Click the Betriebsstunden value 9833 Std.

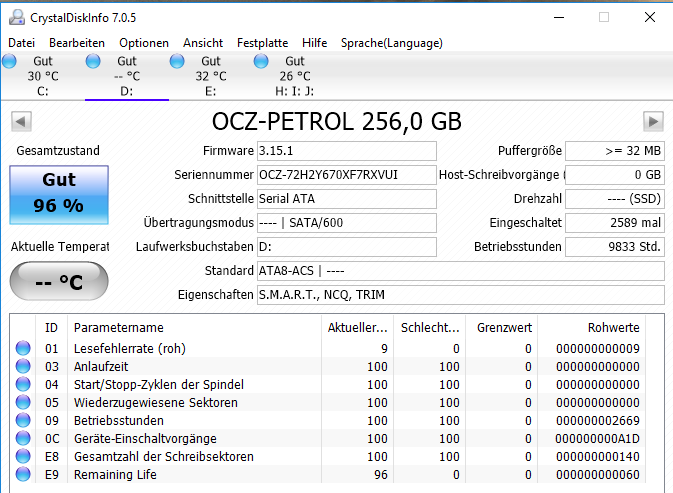(x=615, y=247)
